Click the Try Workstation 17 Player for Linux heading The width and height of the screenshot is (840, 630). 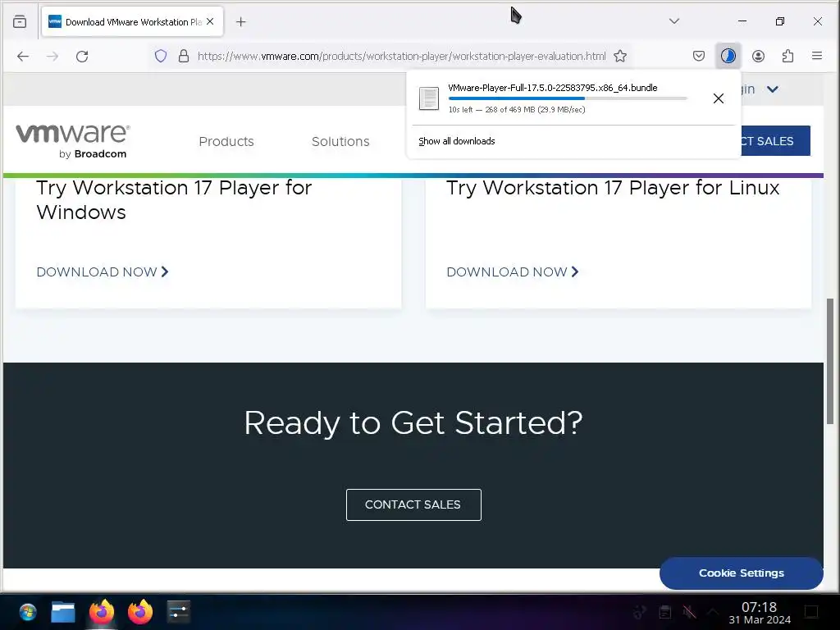point(612,188)
